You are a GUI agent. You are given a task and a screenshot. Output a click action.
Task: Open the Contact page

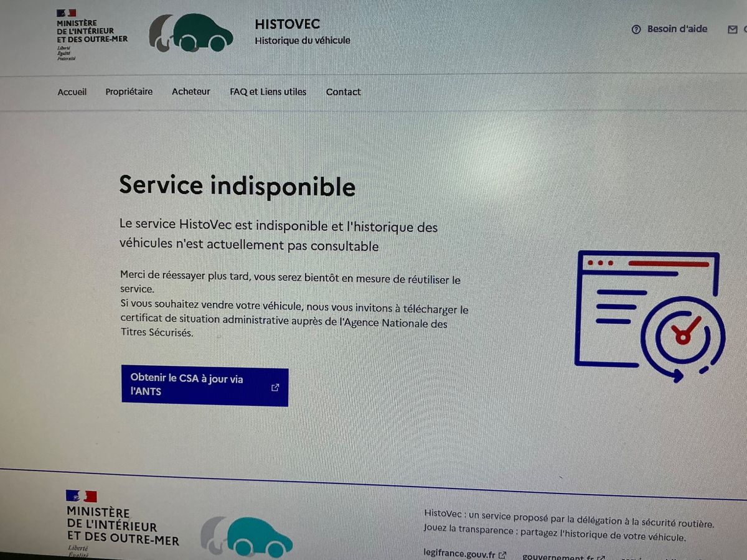point(344,92)
